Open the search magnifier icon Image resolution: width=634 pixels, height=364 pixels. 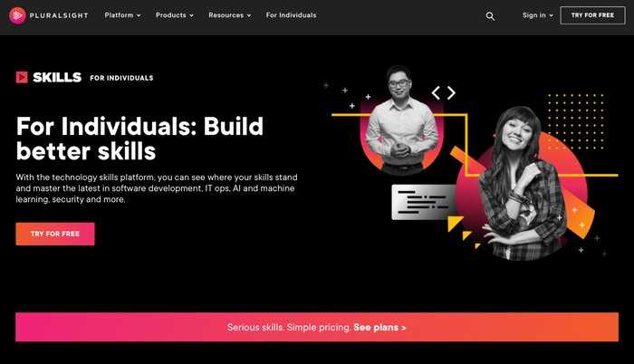coord(490,16)
